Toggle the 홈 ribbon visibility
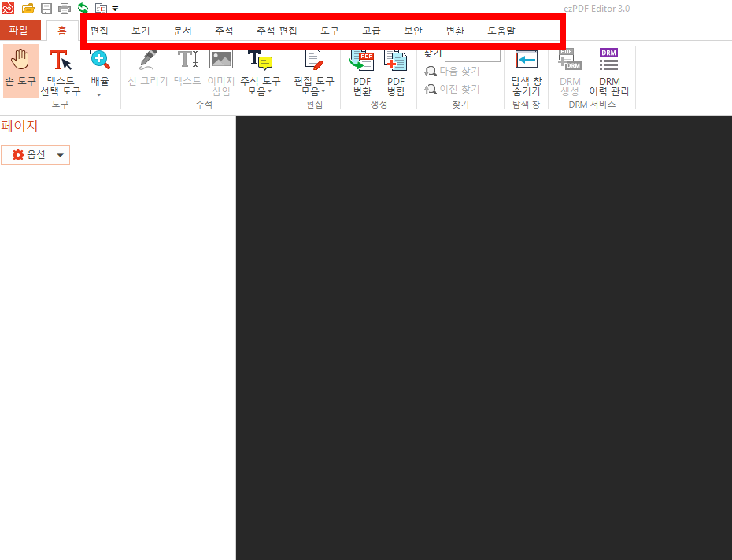The height and width of the screenshot is (560, 732). (61, 31)
